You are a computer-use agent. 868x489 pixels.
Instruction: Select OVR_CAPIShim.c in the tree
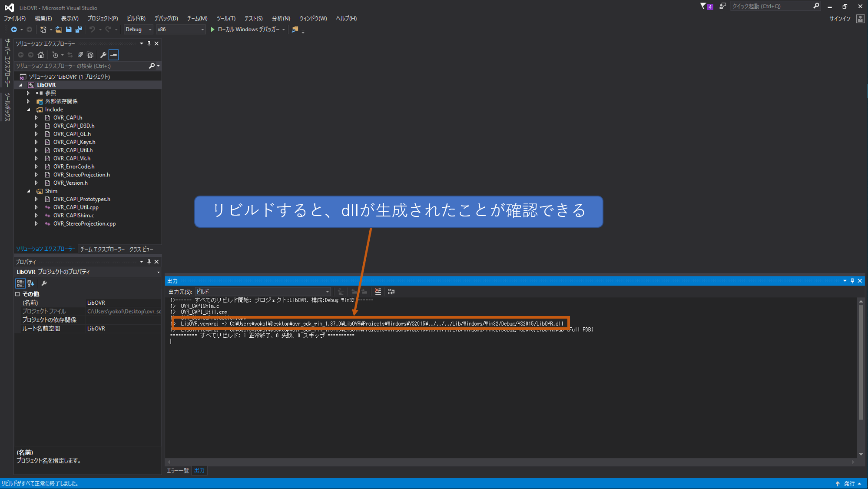pyautogui.click(x=73, y=216)
